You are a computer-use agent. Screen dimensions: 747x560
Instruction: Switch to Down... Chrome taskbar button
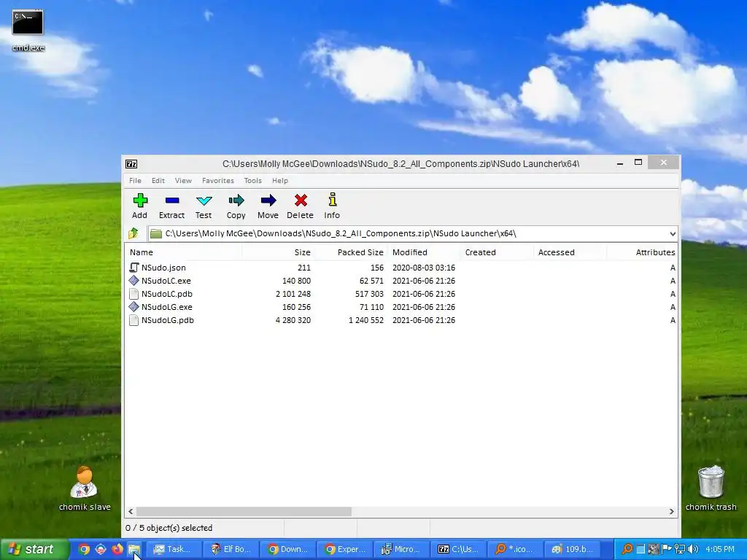point(288,549)
